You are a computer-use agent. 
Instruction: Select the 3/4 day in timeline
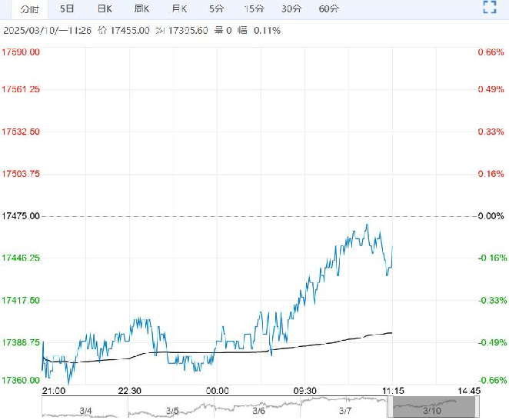[x=85, y=408]
